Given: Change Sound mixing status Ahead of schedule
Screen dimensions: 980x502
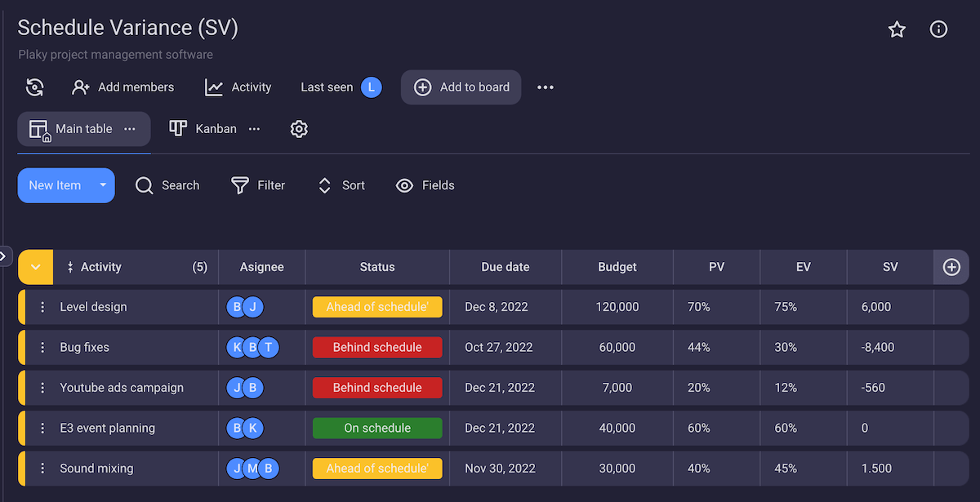Looking at the screenshot, I should click(377, 469).
